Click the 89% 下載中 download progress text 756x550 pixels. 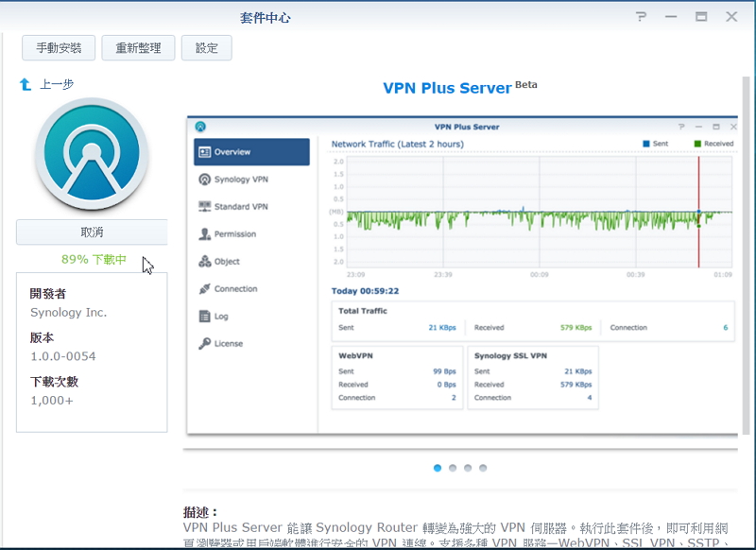point(94,259)
